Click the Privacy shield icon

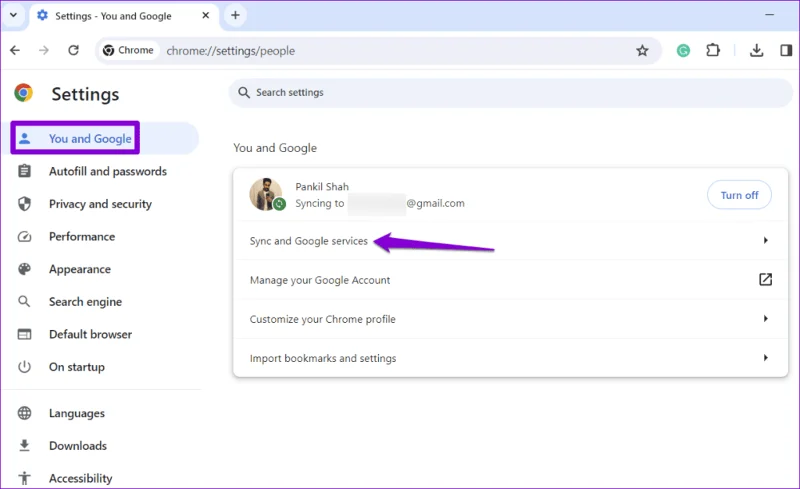(24, 204)
